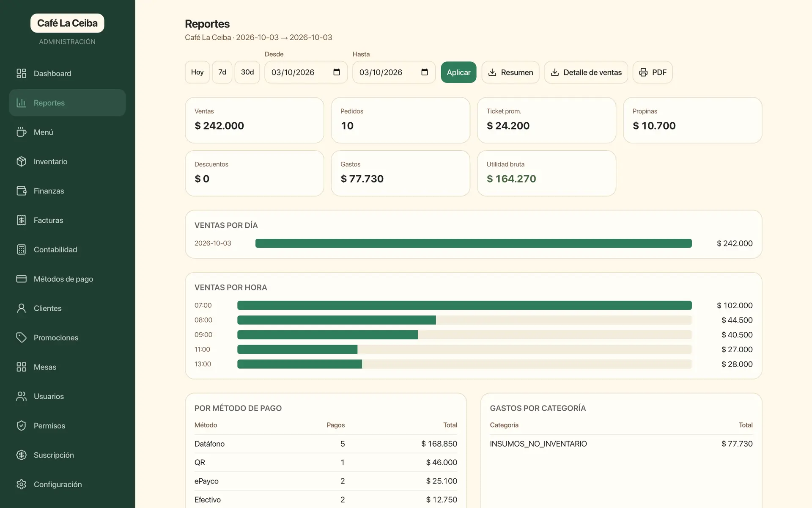Navigate to Contabilidad

tap(67, 249)
